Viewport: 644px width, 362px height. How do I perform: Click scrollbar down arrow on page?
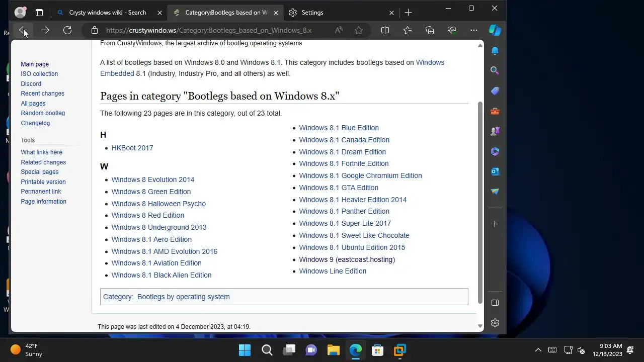pos(480,326)
